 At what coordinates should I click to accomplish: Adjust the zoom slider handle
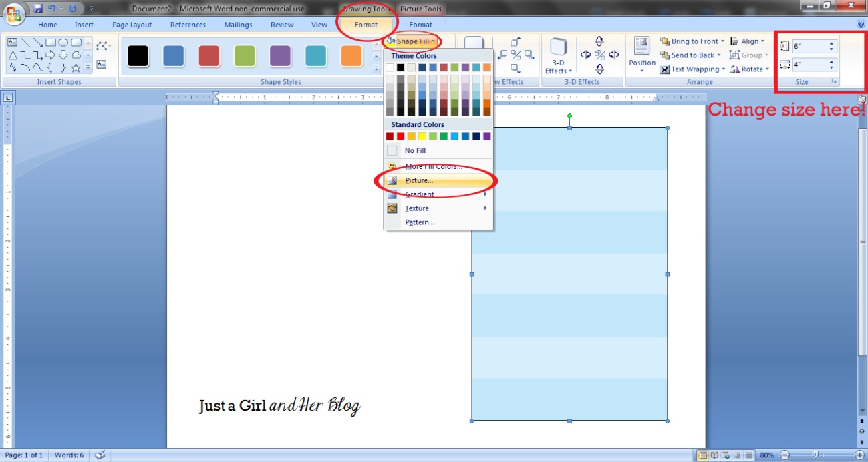click(815, 455)
